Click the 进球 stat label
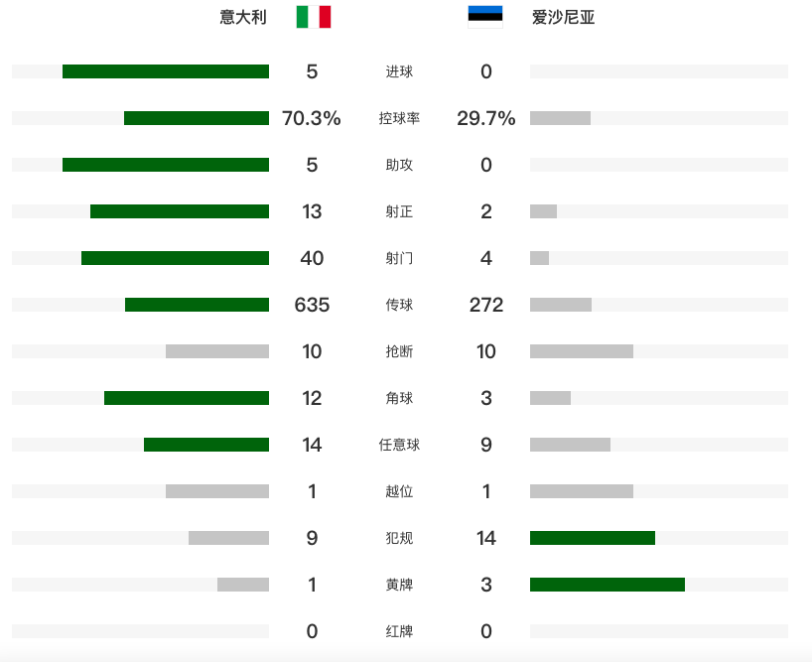812x662 pixels. pos(399,71)
